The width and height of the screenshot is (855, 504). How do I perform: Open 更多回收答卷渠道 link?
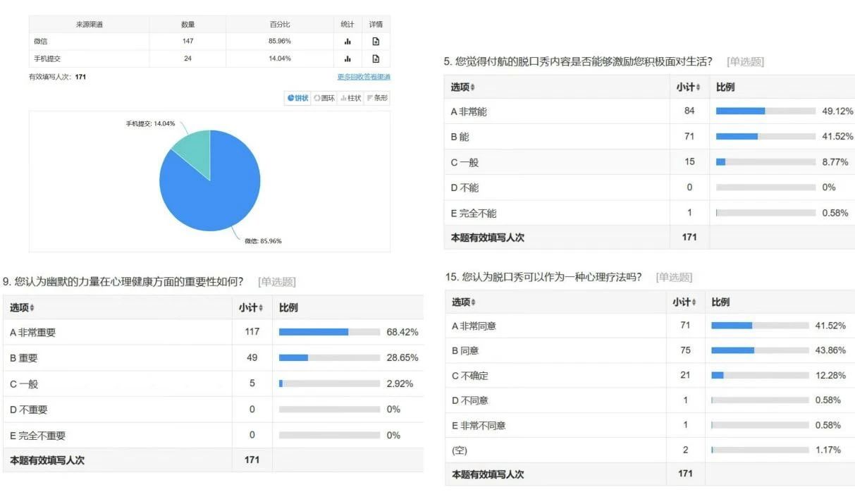[364, 77]
